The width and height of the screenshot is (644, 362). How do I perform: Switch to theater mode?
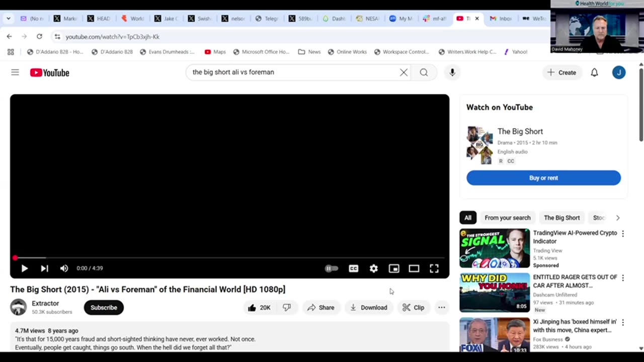[414, 268]
